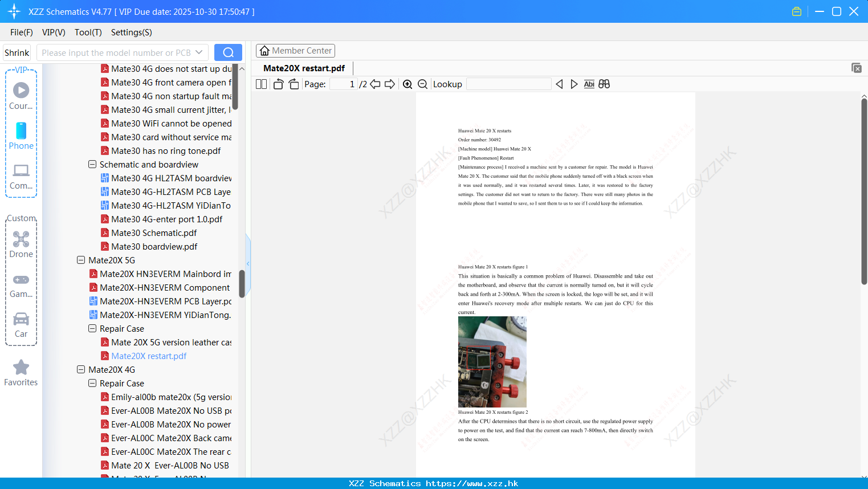The height and width of the screenshot is (489, 868).
Task: Rotate page counterclockwise icon
Action: (x=278, y=84)
